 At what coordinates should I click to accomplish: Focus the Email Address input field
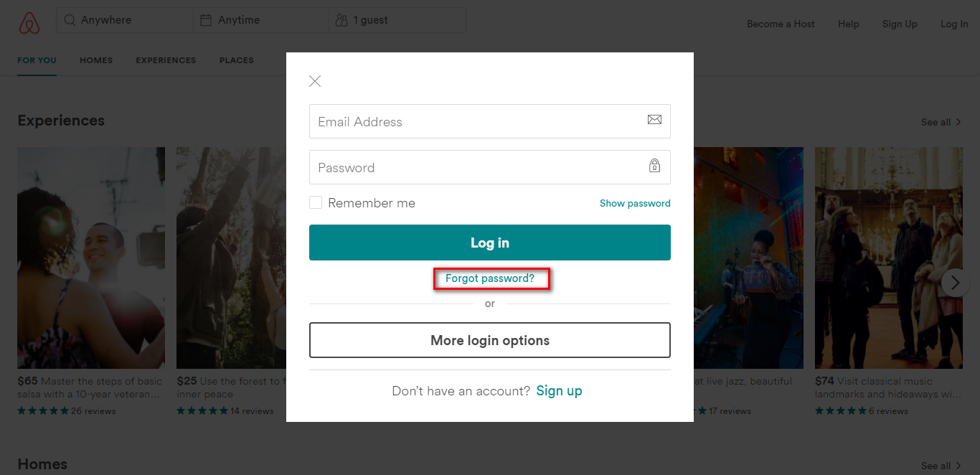pyautogui.click(x=490, y=121)
